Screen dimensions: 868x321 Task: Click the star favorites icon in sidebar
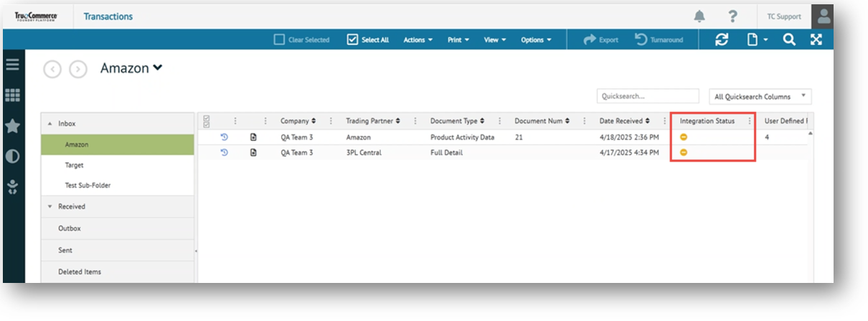(x=13, y=126)
